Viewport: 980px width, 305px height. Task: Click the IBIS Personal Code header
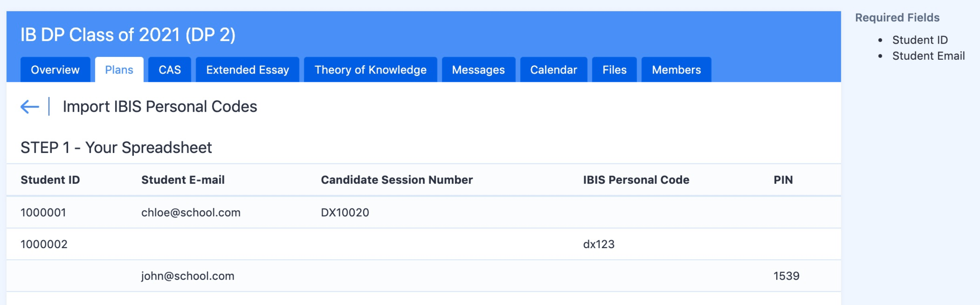(x=636, y=180)
